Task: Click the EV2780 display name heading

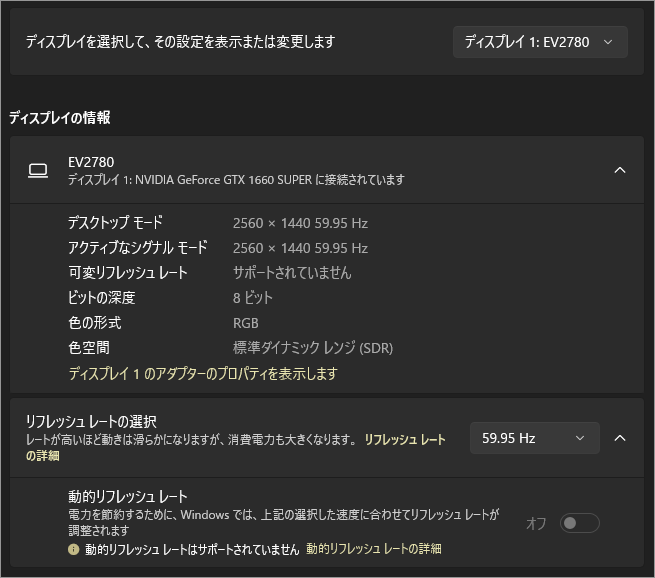Action: [91, 162]
